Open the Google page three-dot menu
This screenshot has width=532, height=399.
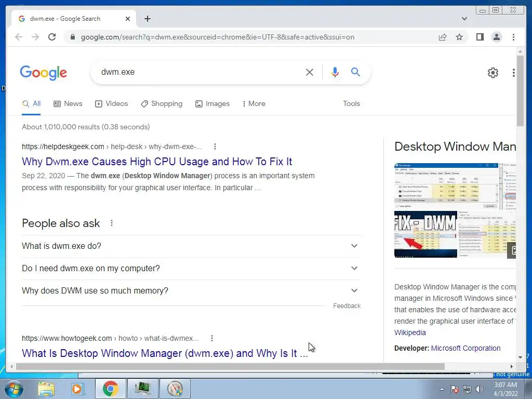pos(513,72)
